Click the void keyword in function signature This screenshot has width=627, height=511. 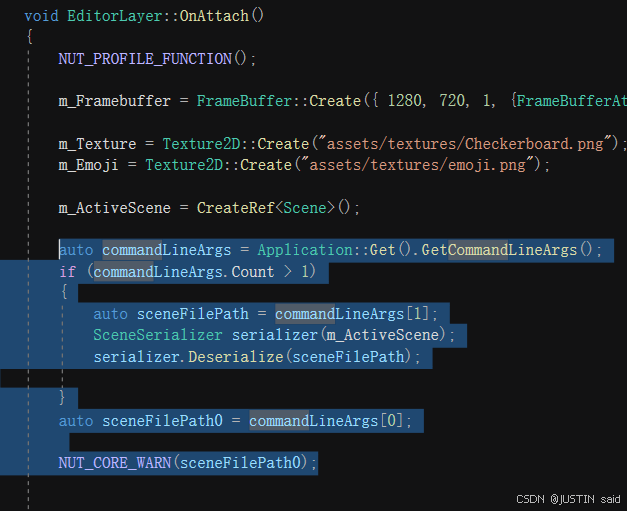(x=40, y=16)
